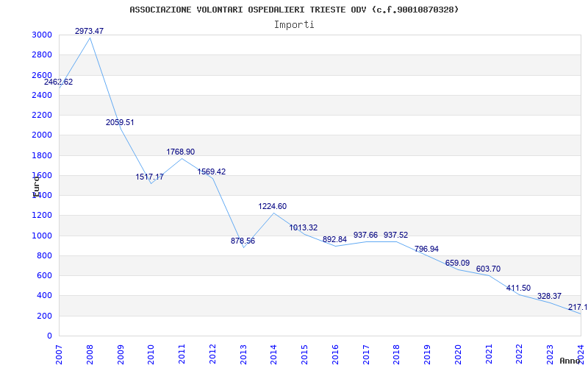
Task: Click the 892.84 data label
Action: [334, 239]
